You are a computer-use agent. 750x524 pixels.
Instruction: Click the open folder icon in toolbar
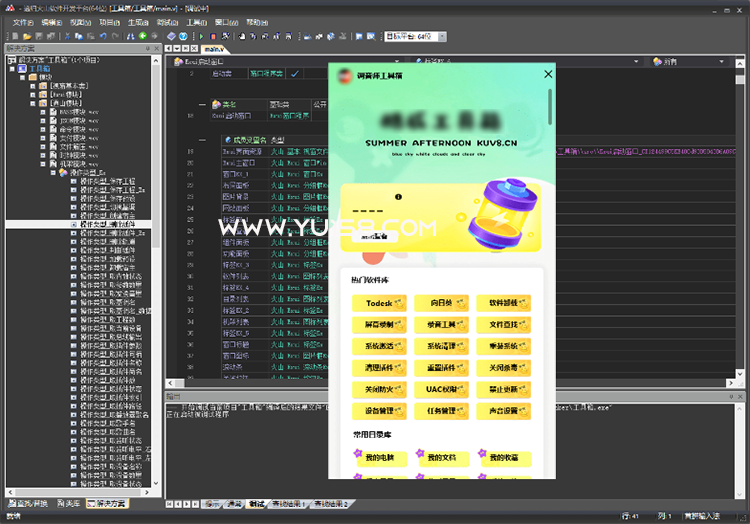[26, 36]
